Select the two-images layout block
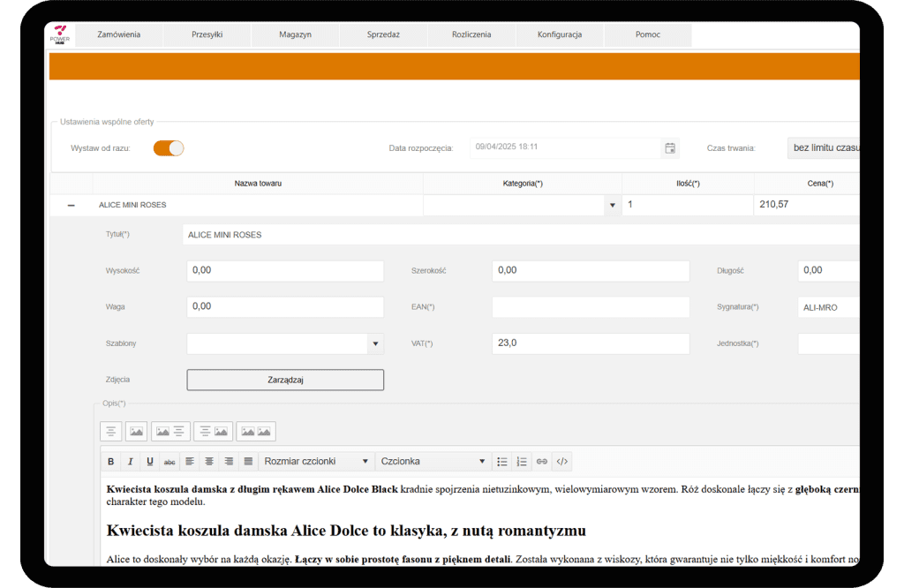904x588 pixels. tap(255, 431)
